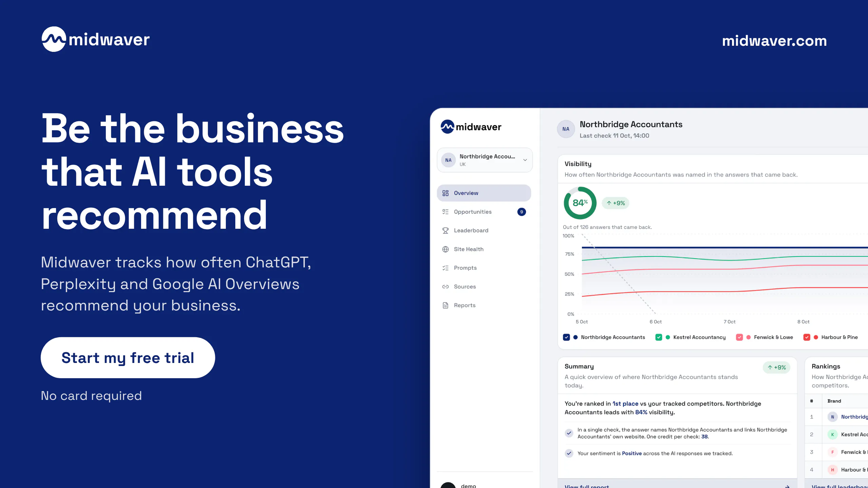The width and height of the screenshot is (868, 488).
Task: Click the Leaderboard trophy icon
Action: pyautogui.click(x=446, y=230)
